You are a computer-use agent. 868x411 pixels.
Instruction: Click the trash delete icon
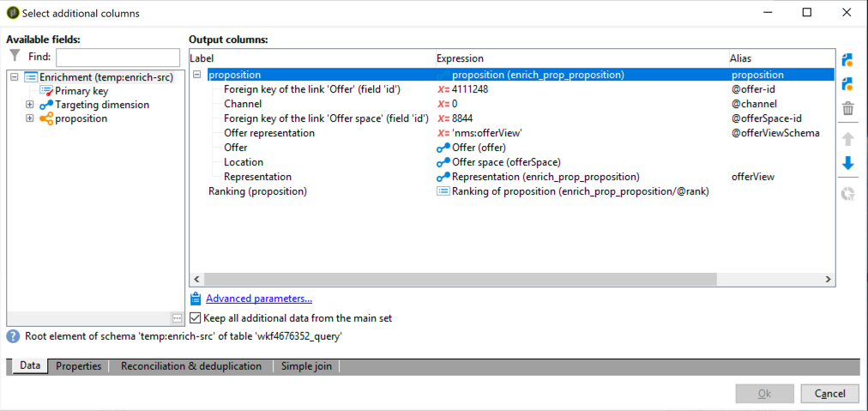coord(847,109)
